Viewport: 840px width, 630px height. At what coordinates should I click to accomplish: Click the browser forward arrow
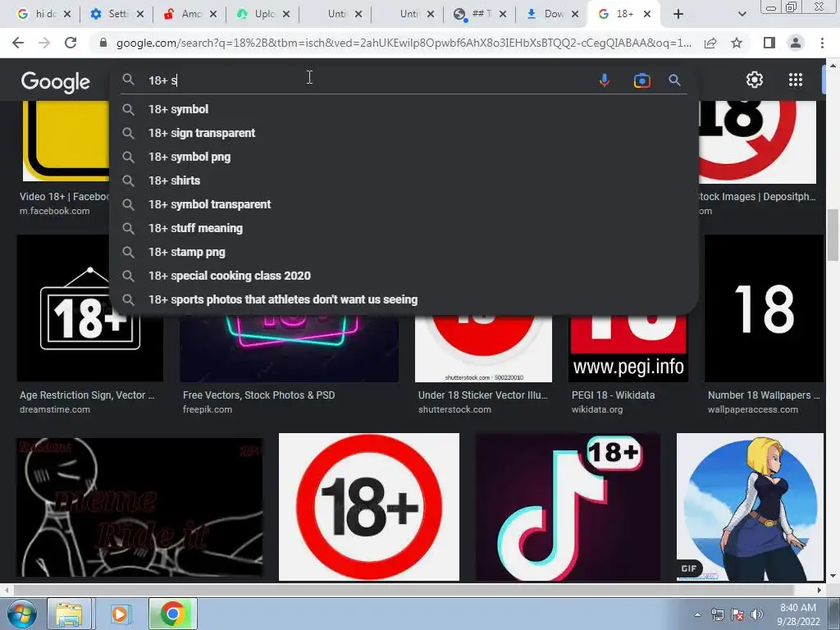tap(44, 43)
